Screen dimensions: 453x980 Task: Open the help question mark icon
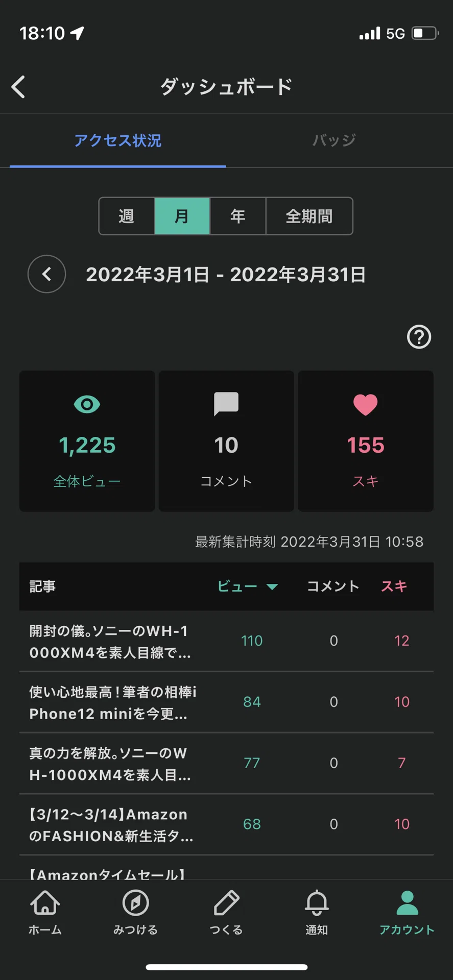pos(419,337)
